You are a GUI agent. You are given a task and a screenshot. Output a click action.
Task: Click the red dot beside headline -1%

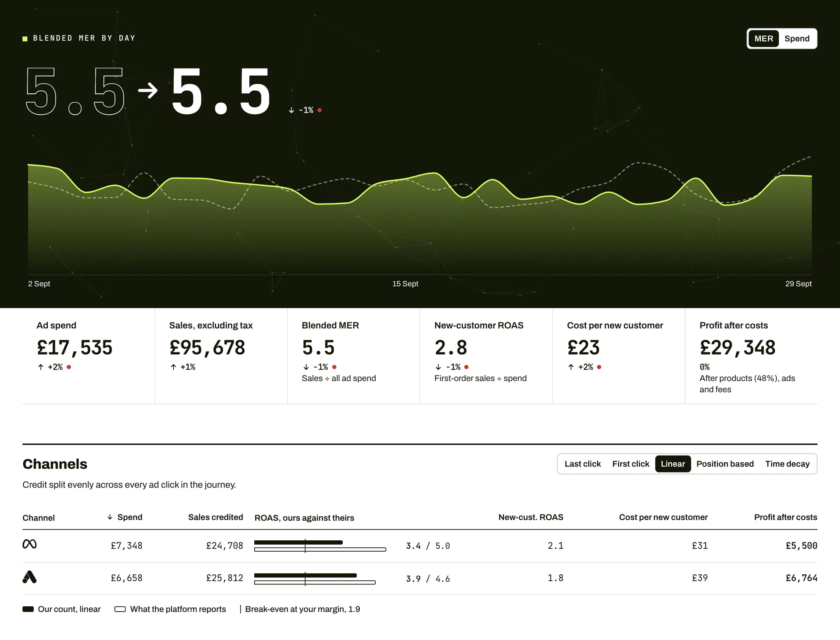(319, 110)
